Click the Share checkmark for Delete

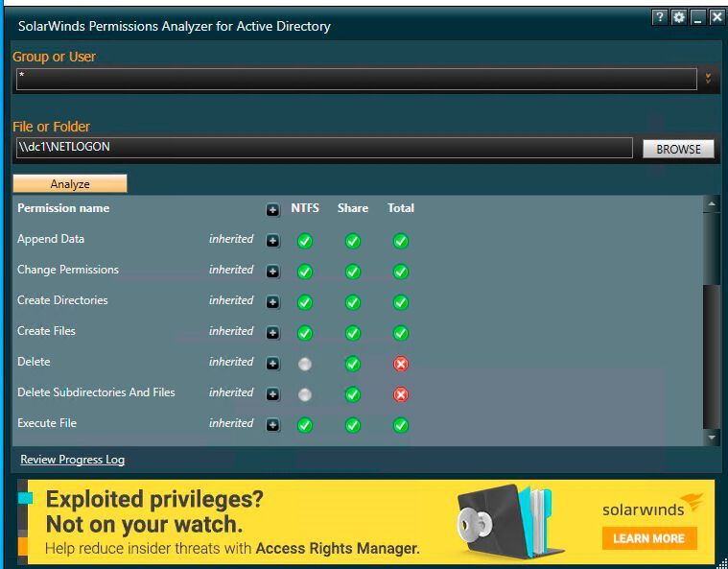pos(352,364)
